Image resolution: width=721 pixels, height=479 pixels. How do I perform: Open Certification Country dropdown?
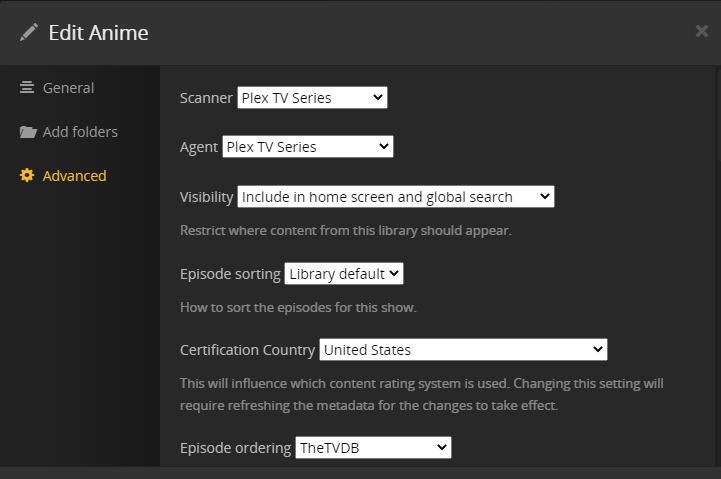tap(463, 350)
